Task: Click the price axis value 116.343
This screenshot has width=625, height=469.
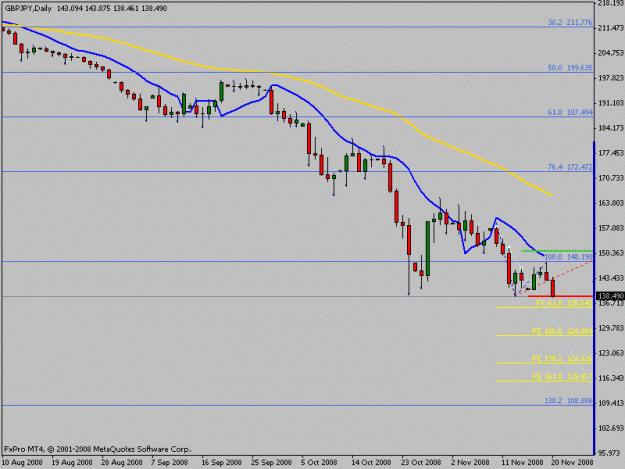Action: 611,378
